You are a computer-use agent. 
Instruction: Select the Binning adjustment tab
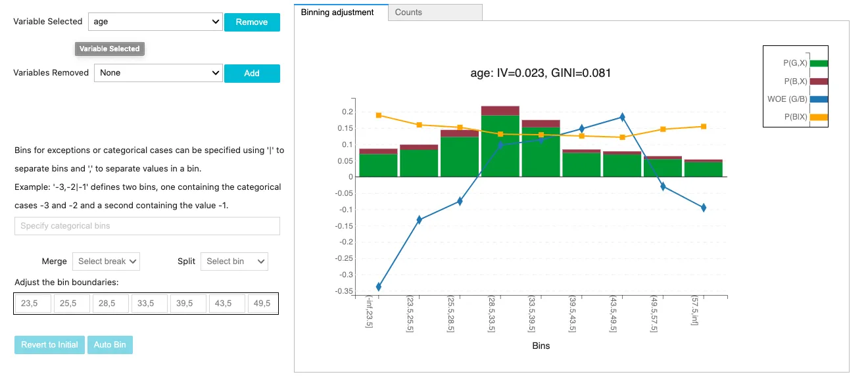click(x=341, y=12)
